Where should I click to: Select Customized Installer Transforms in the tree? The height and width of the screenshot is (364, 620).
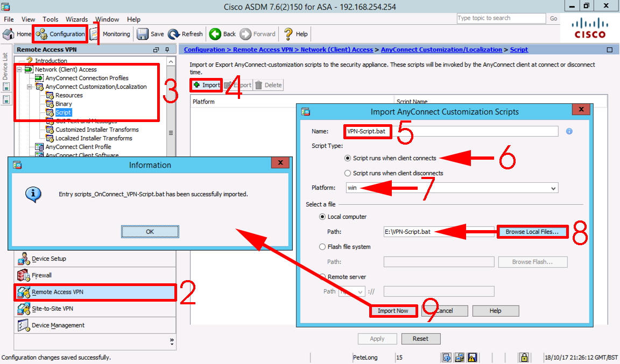pos(97,130)
